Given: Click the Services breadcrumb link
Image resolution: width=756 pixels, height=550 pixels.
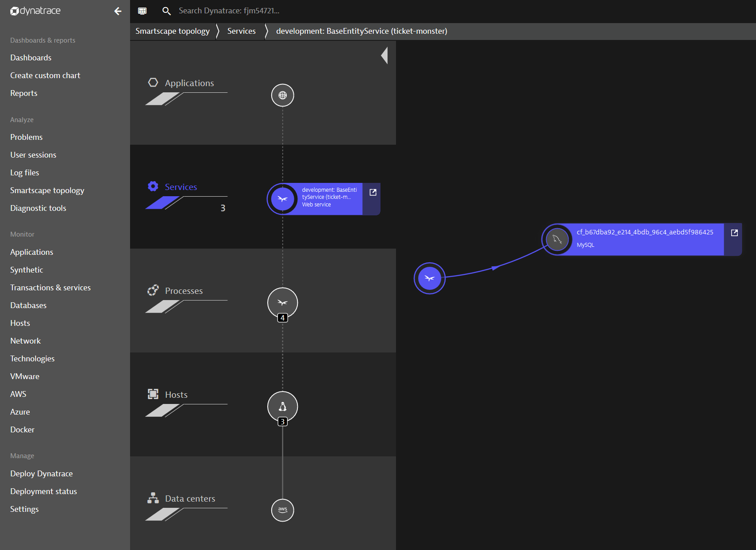Looking at the screenshot, I should [241, 31].
